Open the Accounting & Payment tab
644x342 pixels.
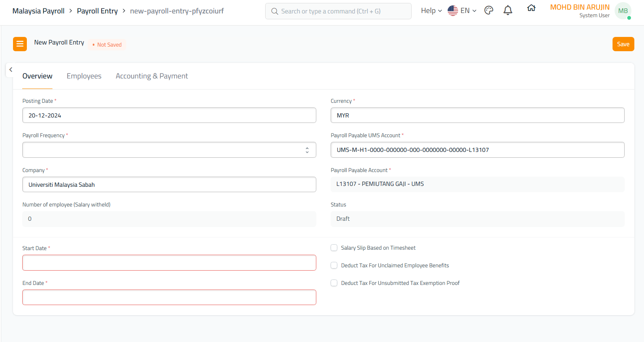click(151, 76)
